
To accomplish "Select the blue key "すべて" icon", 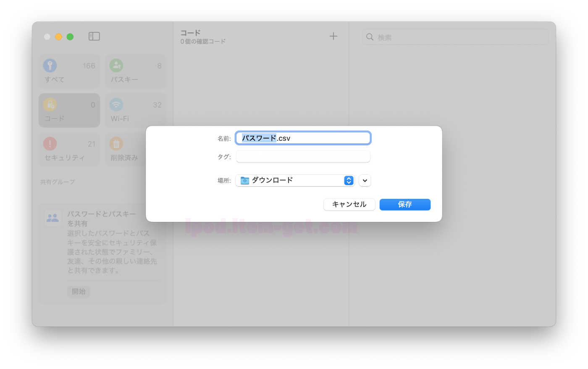I will point(50,66).
